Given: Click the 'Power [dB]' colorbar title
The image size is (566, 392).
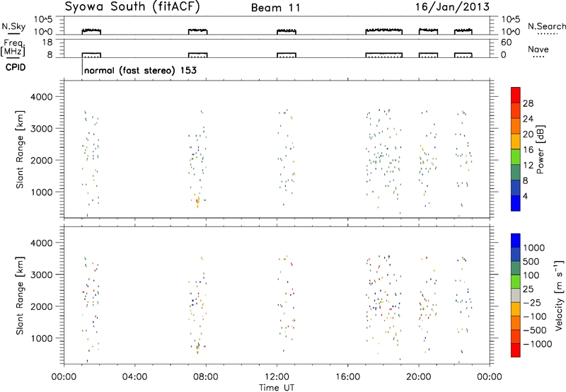Looking at the screenshot, I should 540,149.
